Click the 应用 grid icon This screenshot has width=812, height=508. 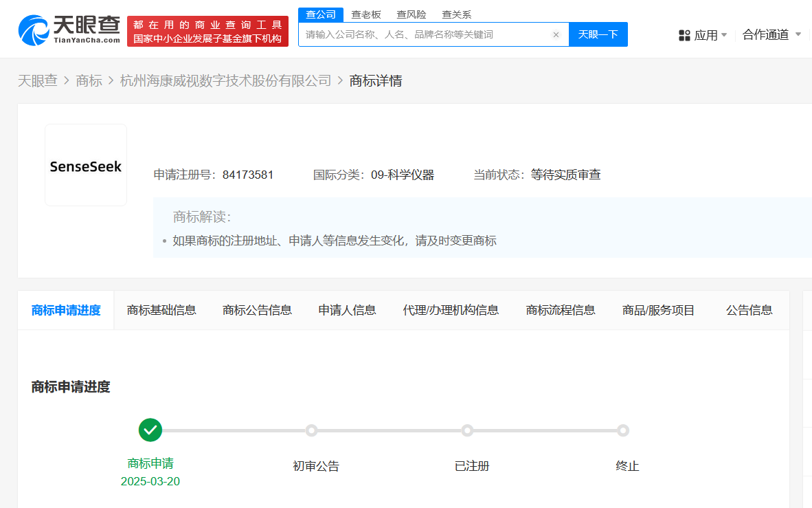pyautogui.click(x=684, y=35)
